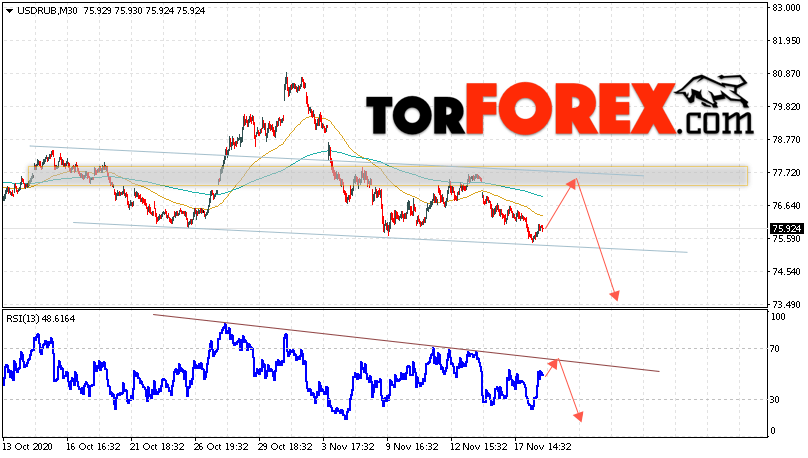
Task: Click the gray resistance zone rectangle
Action: [388, 176]
